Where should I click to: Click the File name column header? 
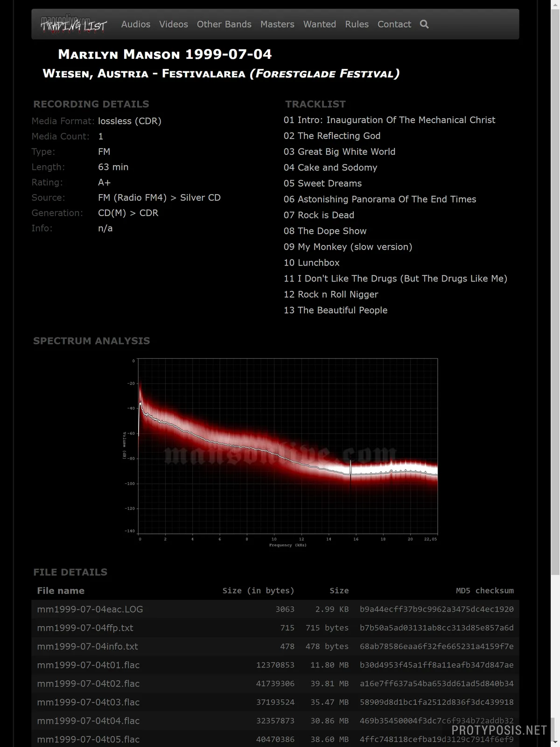[61, 591]
